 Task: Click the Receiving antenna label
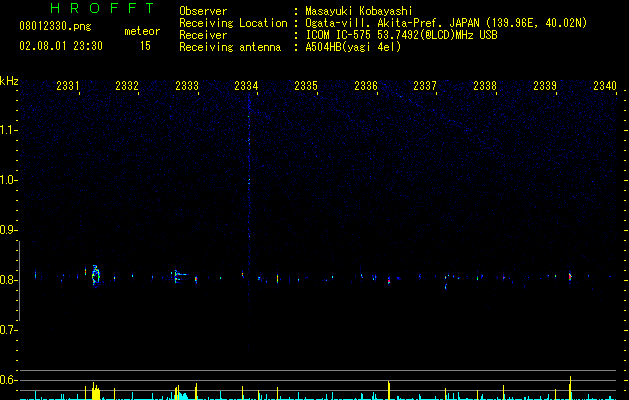(x=230, y=47)
